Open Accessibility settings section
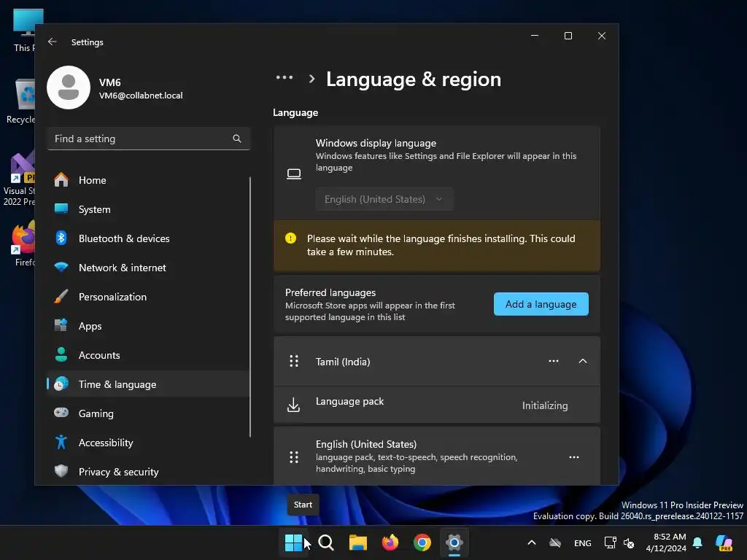Image resolution: width=747 pixels, height=560 pixels. click(149, 443)
